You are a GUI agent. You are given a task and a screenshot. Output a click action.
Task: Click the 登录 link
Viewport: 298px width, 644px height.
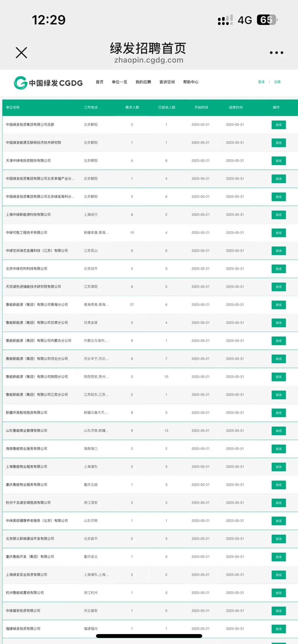pos(261,82)
